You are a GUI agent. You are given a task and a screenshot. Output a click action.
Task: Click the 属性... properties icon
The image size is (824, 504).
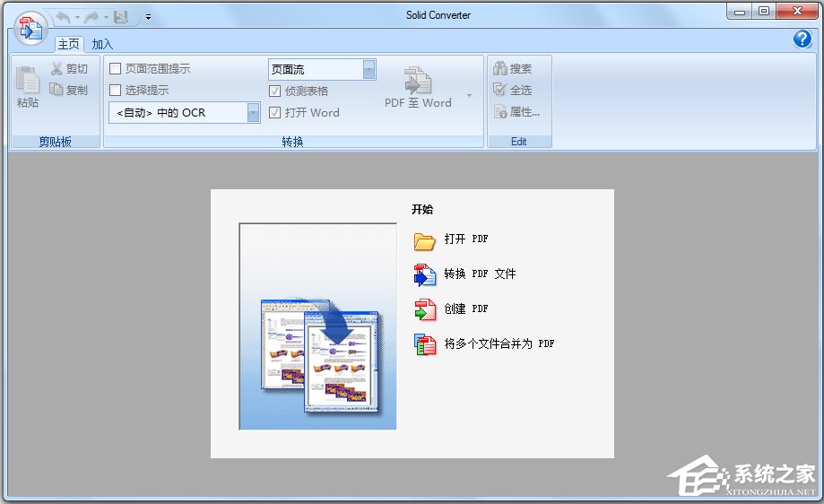pos(499,111)
